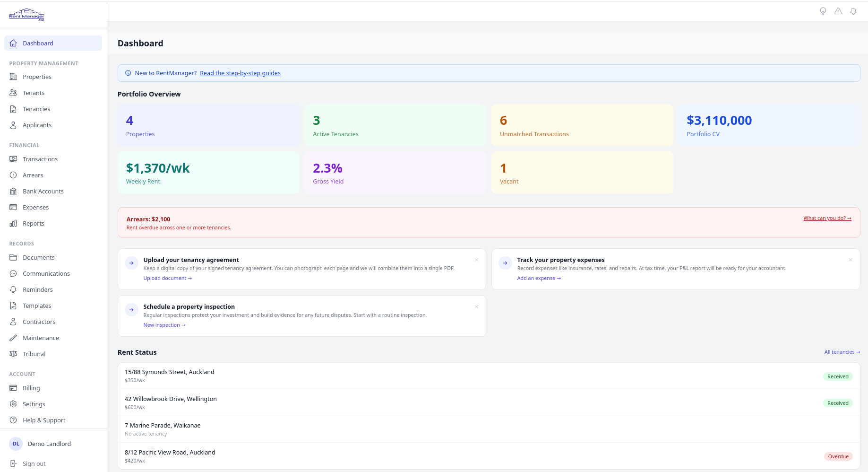Click the Tribunal scales icon
Viewport: 868px width, 472px height.
tap(13, 354)
